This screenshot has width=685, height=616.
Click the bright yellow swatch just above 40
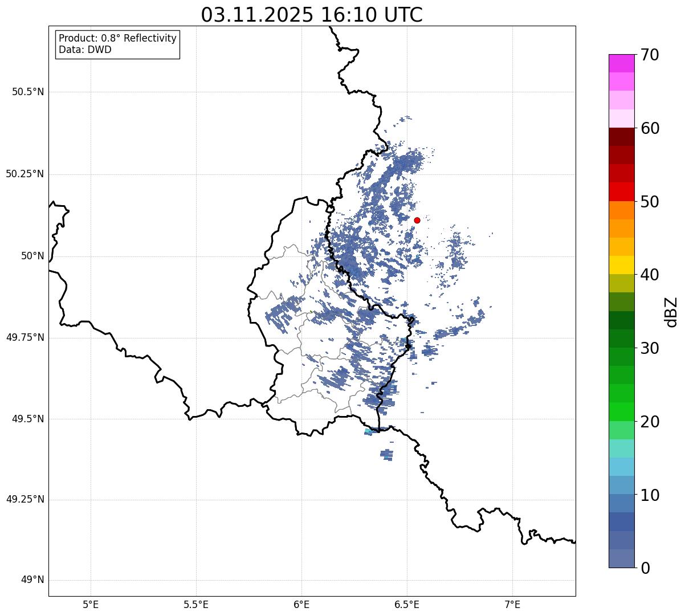pyautogui.click(x=621, y=265)
